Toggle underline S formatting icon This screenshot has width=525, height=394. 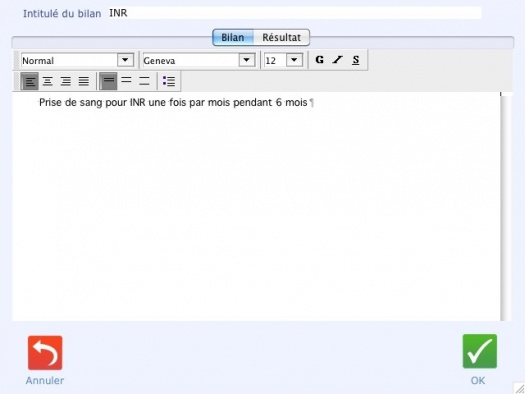click(356, 60)
